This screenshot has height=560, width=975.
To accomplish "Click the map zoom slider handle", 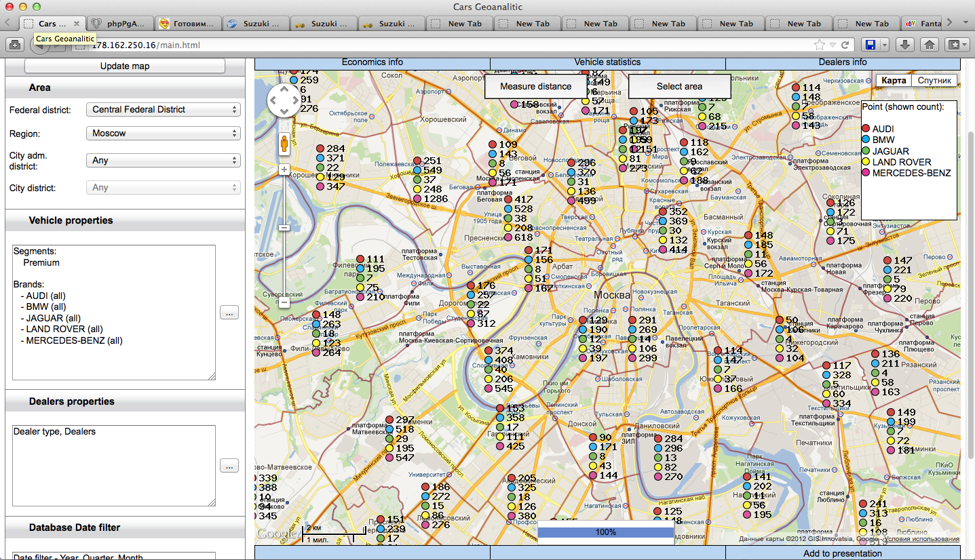I will tap(284, 228).
